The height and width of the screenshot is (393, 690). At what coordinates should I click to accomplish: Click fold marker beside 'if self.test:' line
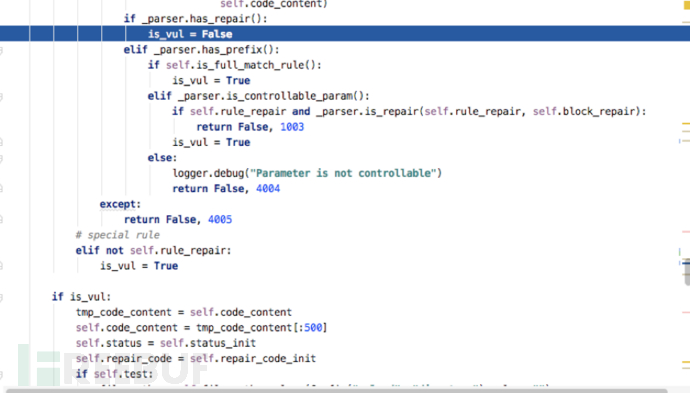click(1, 375)
